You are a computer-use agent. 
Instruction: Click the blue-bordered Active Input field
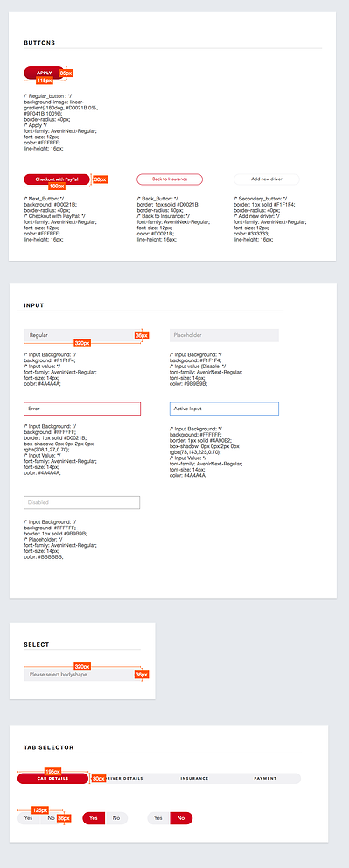click(x=224, y=409)
